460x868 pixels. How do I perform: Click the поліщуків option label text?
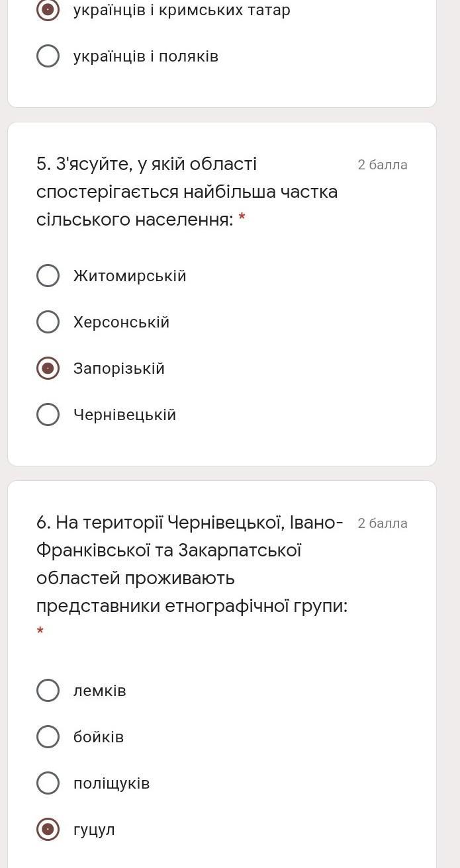pos(111,783)
